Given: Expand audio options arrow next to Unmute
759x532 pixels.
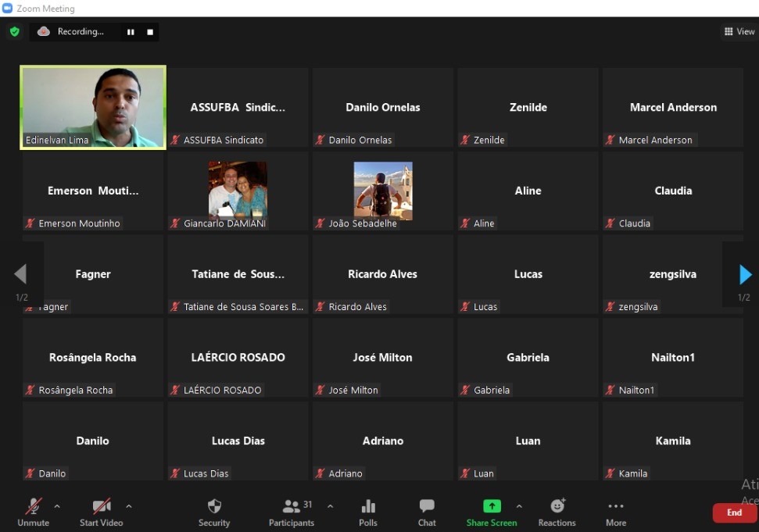Looking at the screenshot, I should [x=57, y=506].
